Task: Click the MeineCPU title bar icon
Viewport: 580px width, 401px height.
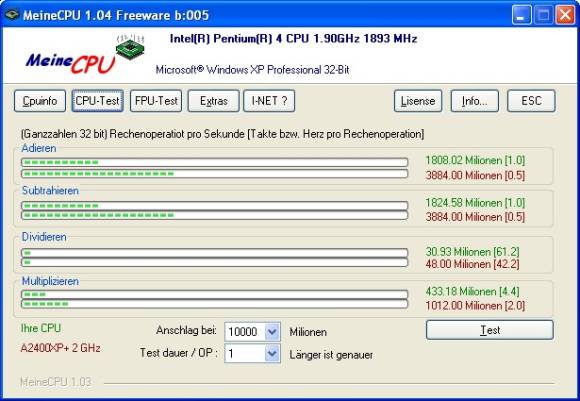Action: click(x=12, y=15)
